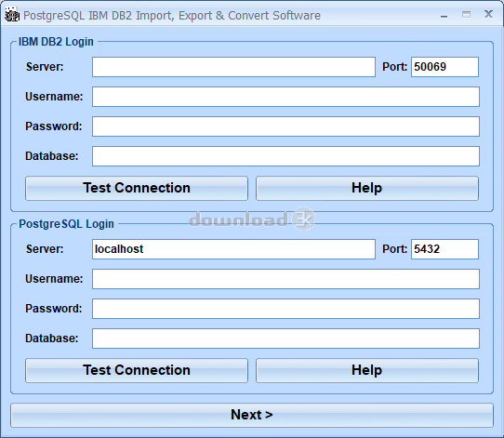Viewport: 504px width, 438px height.
Task: Test Connection for IBM DB2 login
Action: point(137,188)
